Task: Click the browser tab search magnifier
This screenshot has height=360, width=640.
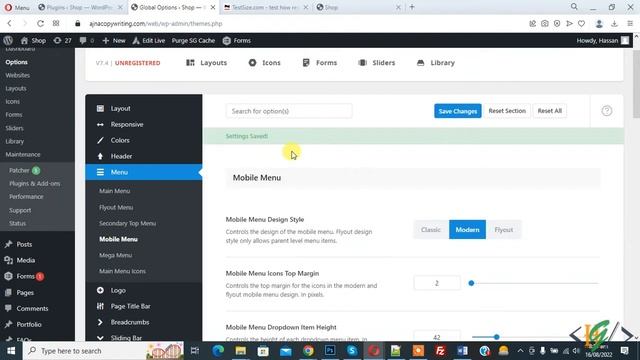Action: 574,7
